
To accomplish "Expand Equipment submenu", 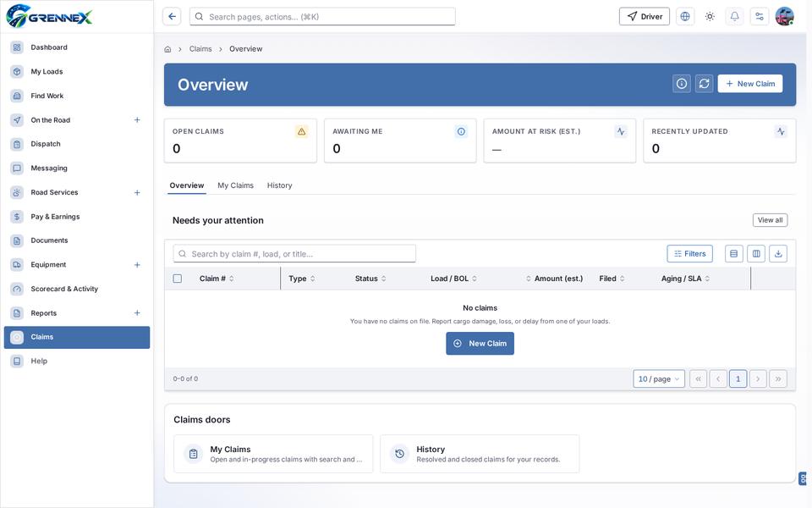I will pyautogui.click(x=137, y=265).
